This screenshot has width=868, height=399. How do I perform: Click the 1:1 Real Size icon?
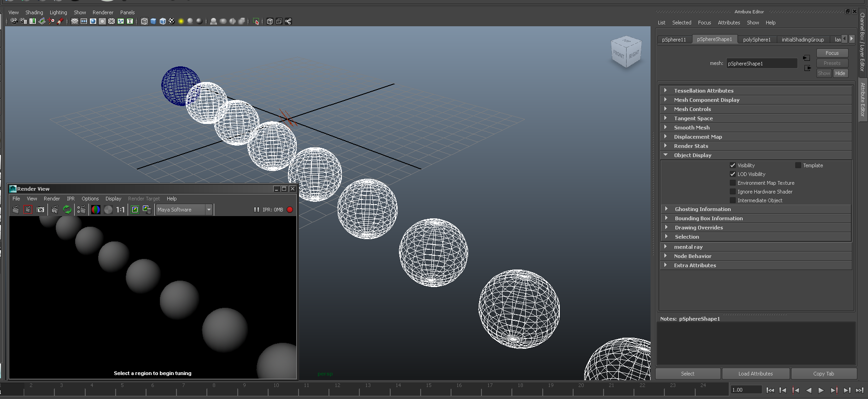[120, 210]
